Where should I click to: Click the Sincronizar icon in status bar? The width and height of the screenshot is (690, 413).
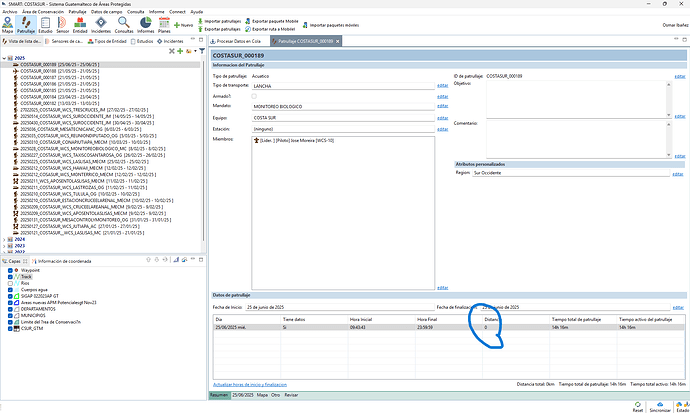[x=659, y=402]
